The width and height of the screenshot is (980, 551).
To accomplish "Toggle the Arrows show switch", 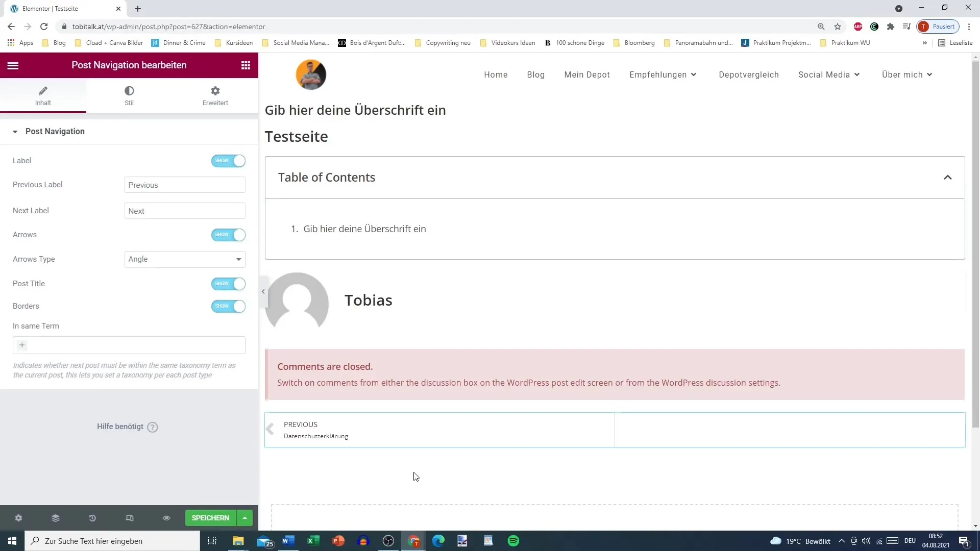I will (228, 235).
